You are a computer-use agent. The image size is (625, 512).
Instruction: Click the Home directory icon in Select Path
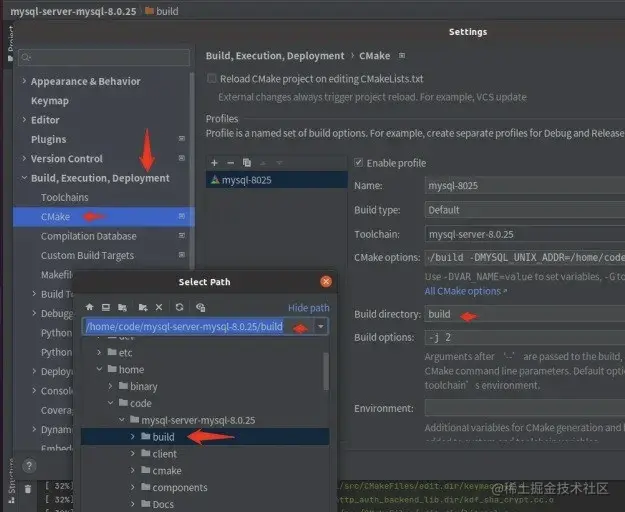90,307
